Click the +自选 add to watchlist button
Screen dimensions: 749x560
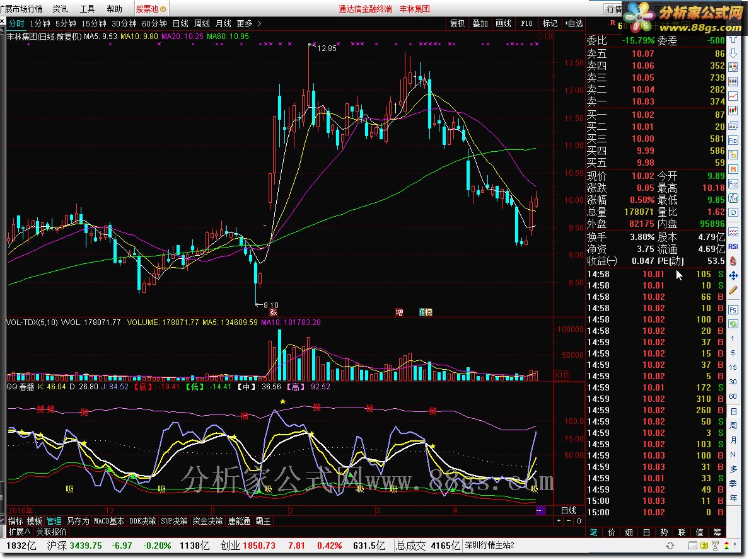[x=574, y=23]
